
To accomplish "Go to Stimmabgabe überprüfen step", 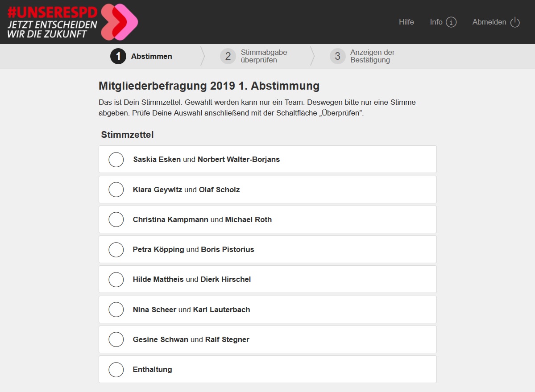I will [264, 56].
